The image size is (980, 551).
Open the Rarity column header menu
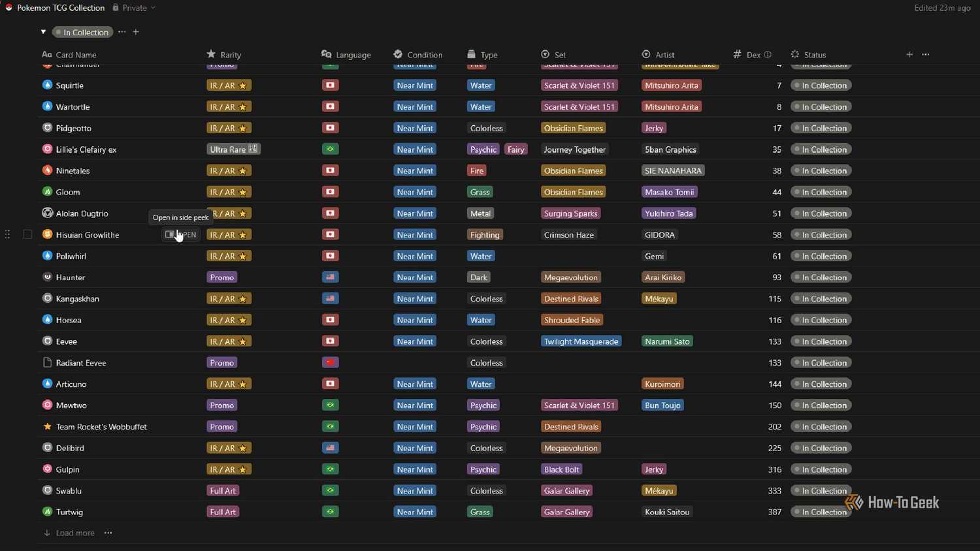pos(224,55)
